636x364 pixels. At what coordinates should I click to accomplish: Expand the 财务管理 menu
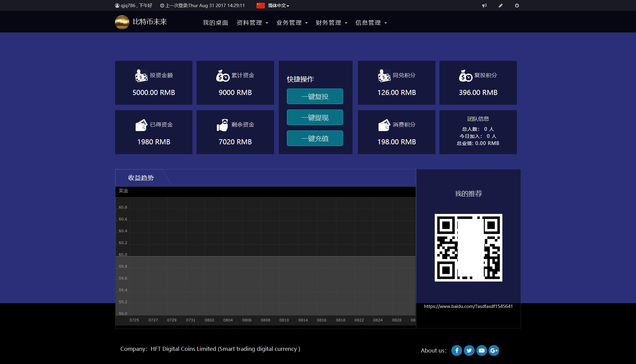tap(332, 23)
